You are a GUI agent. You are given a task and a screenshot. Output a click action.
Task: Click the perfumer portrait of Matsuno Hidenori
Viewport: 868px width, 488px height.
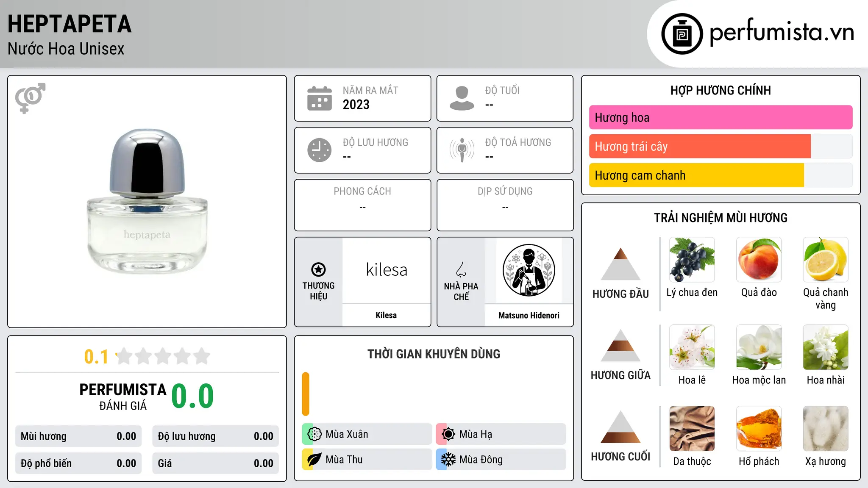point(529,270)
